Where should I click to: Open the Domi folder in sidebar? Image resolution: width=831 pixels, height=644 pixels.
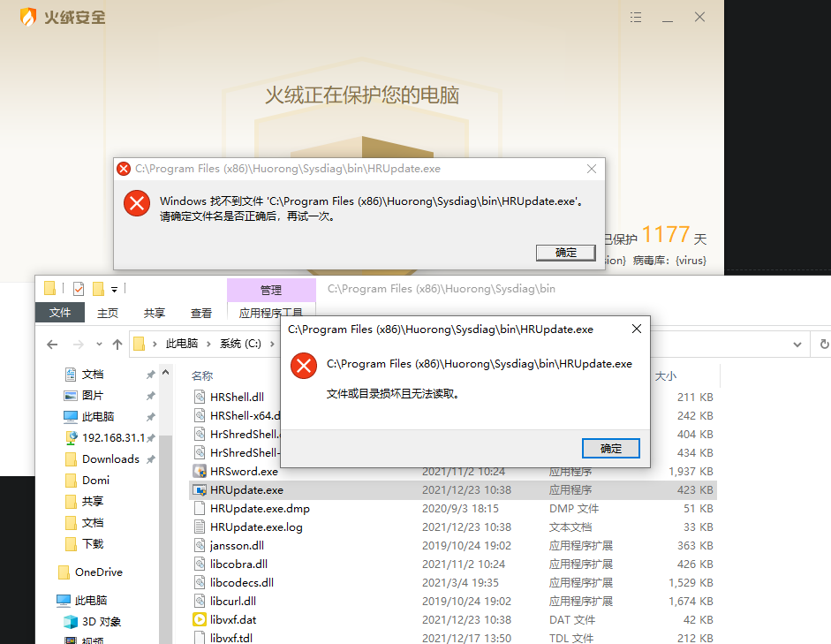coord(95,481)
